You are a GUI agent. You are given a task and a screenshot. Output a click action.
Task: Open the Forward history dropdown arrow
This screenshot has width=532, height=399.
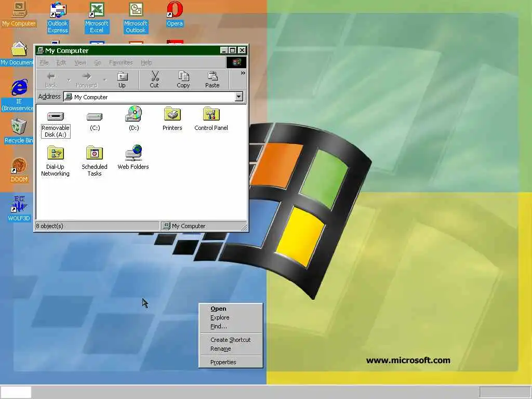pos(105,80)
